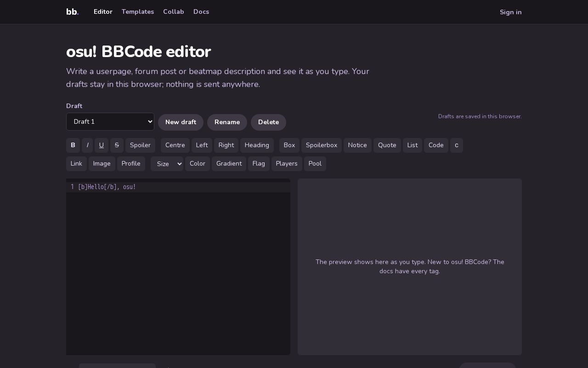Insert a Quote tag

[387, 145]
